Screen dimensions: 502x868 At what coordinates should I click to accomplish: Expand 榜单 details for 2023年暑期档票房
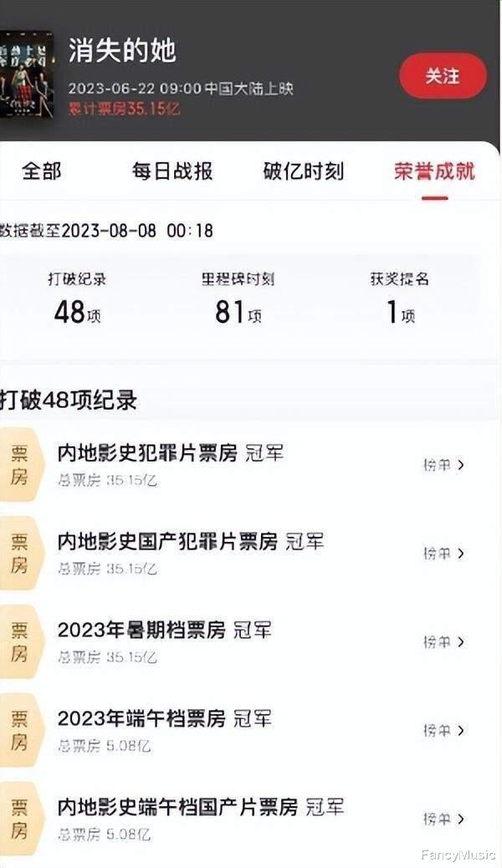443,642
